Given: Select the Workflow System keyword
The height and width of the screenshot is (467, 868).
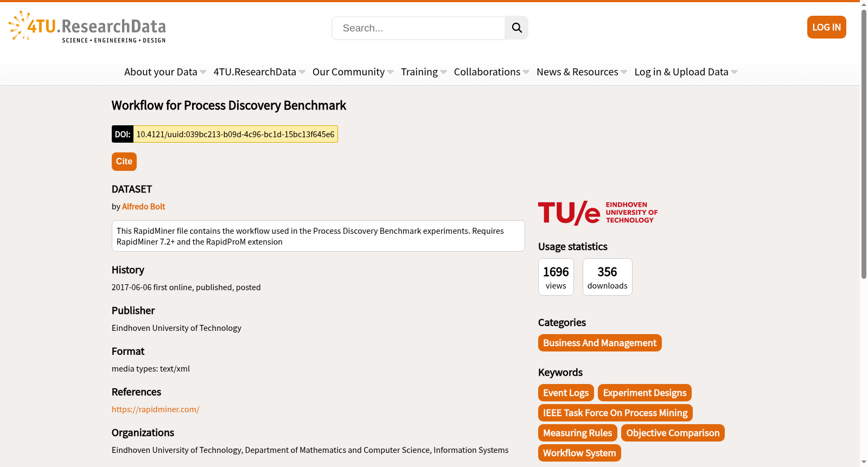Looking at the screenshot, I should click(579, 453).
